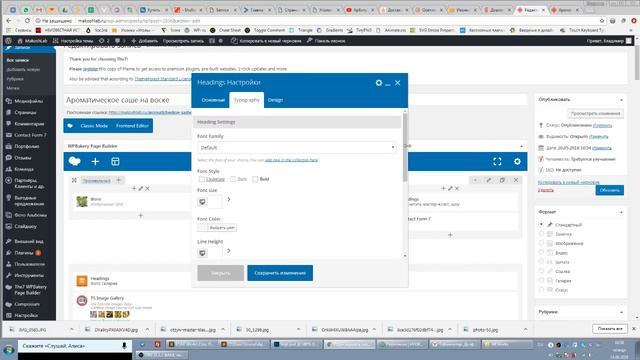Open Добавить in admin top bar
Viewport: 640px width, 360px height.
pyautogui.click(x=144, y=41)
